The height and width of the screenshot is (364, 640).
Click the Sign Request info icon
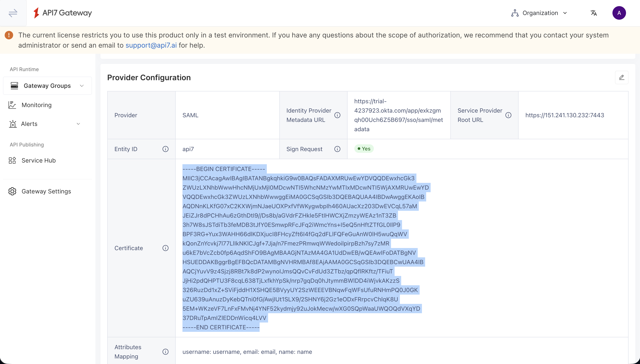(x=337, y=149)
